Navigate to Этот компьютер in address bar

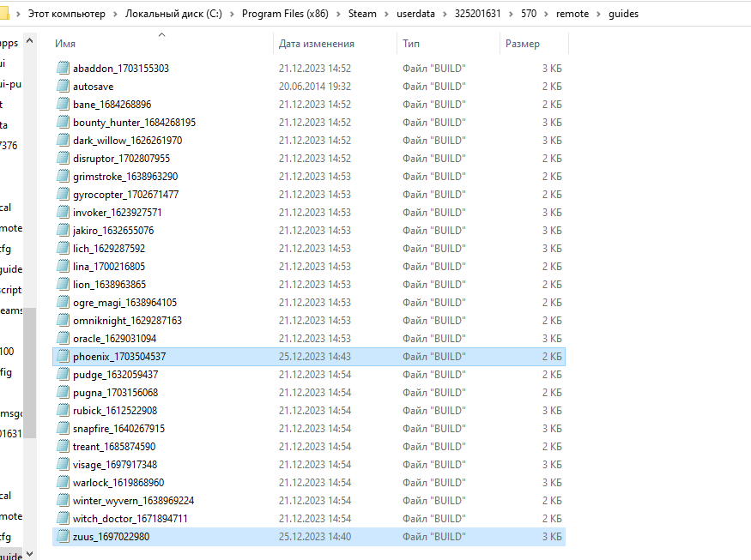[67, 14]
